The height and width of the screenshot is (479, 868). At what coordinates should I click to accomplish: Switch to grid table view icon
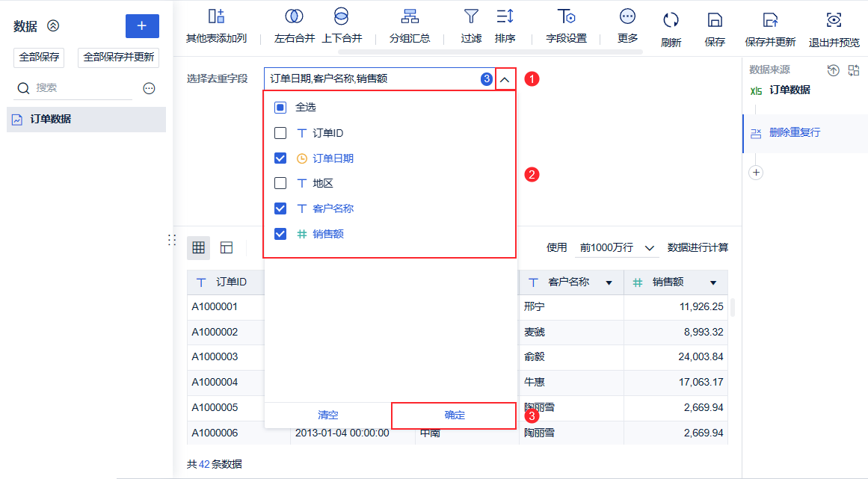[x=198, y=247]
